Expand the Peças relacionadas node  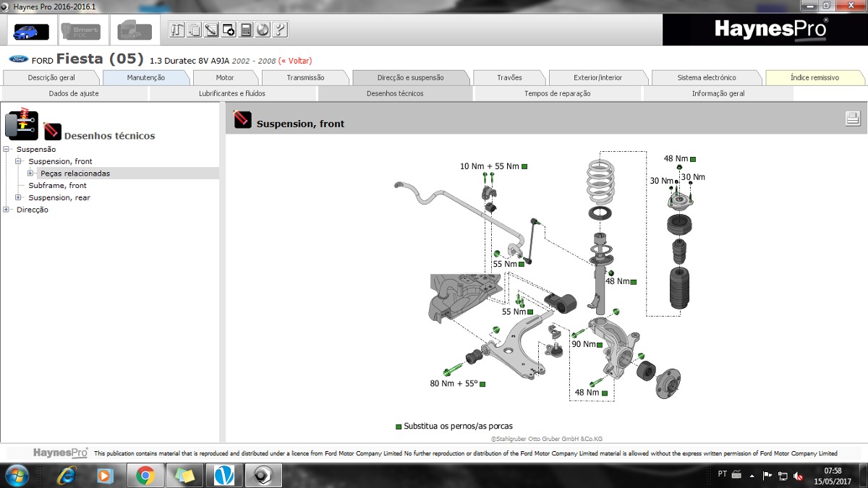tap(30, 174)
